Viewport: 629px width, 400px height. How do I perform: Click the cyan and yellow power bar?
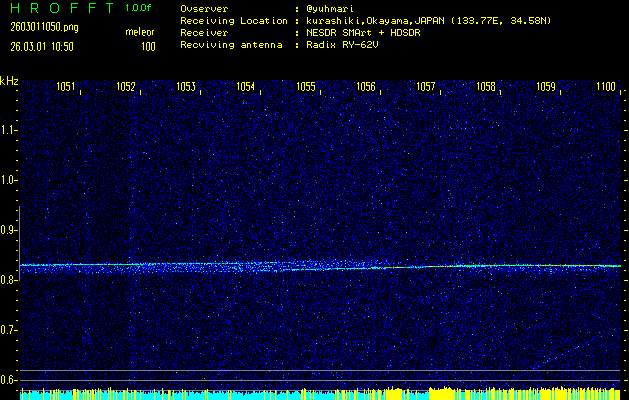tap(320, 394)
